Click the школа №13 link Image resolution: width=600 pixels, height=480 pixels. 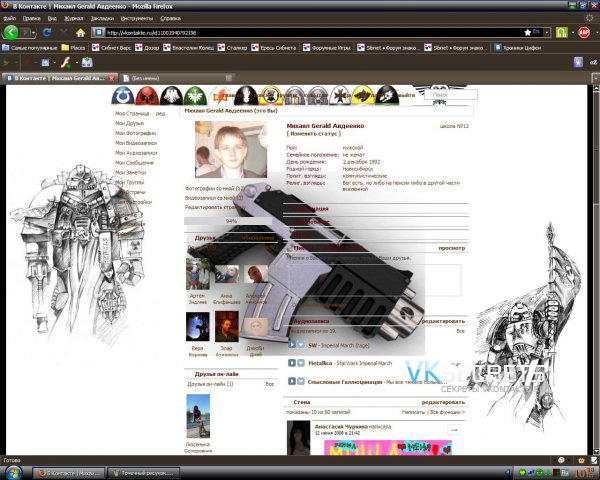(x=454, y=126)
